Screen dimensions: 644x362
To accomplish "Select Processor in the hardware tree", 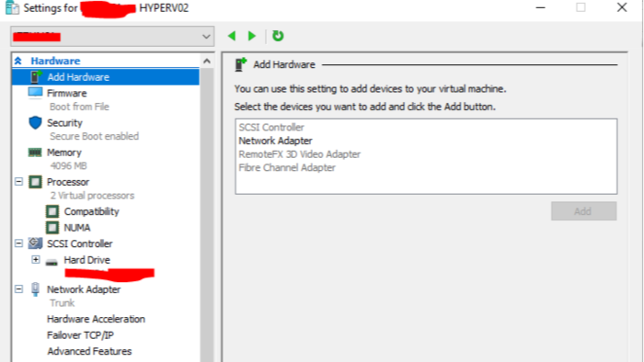I will coord(68,182).
